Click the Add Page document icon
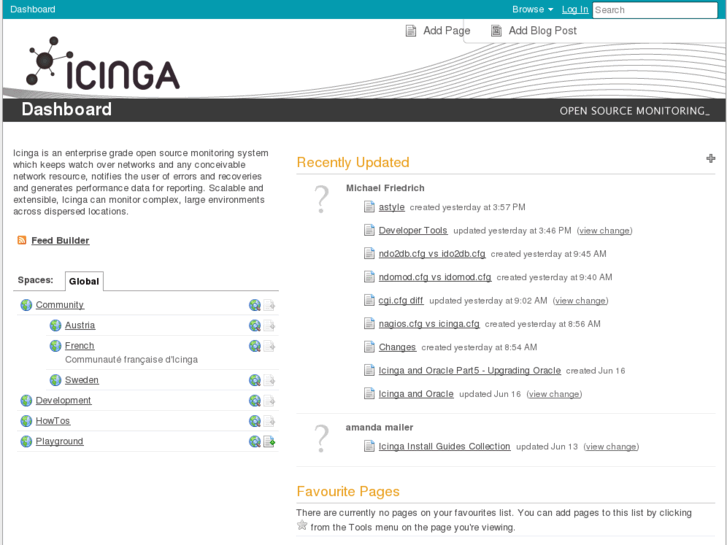This screenshot has width=727, height=545. click(410, 31)
